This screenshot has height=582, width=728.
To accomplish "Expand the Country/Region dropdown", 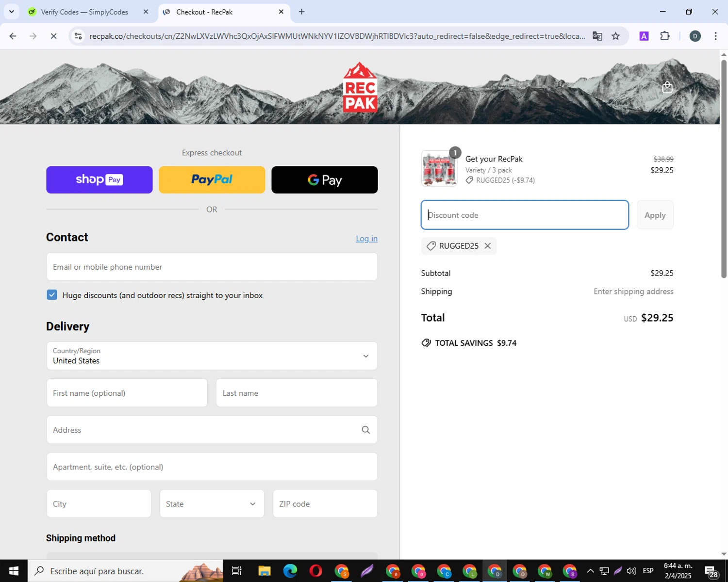I will pyautogui.click(x=212, y=356).
